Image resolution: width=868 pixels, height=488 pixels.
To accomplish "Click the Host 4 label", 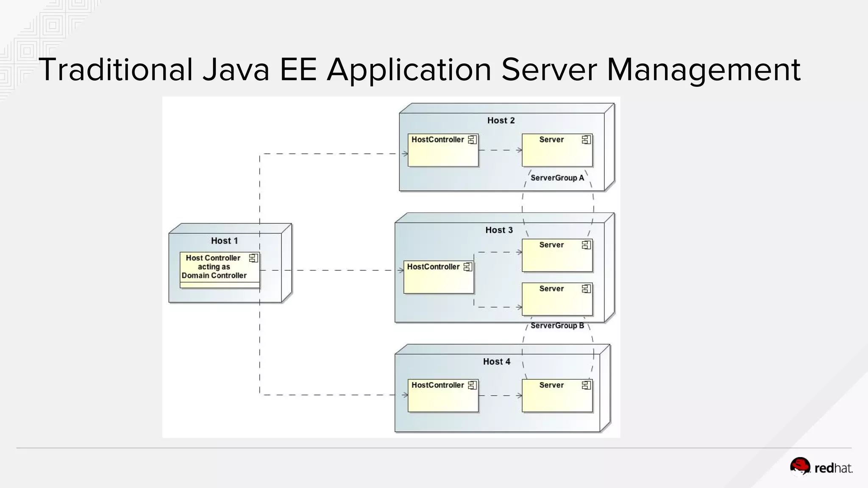I will point(497,361).
